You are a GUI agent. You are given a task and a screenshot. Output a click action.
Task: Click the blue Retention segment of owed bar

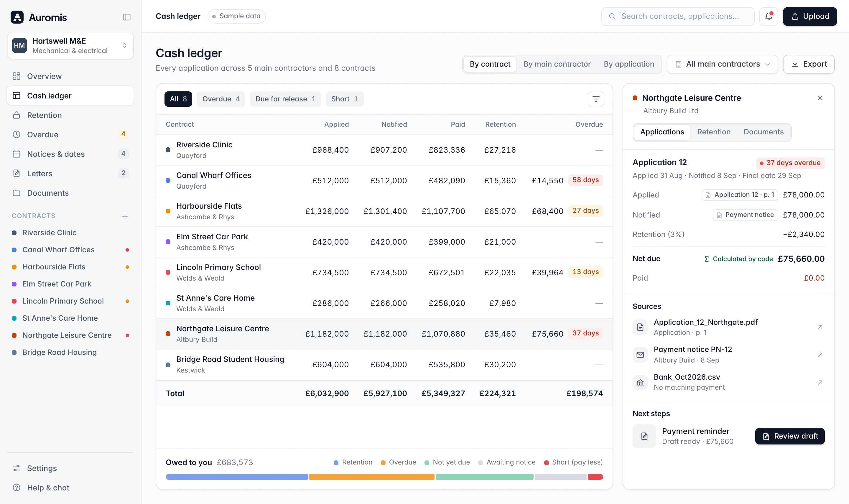[237, 477]
